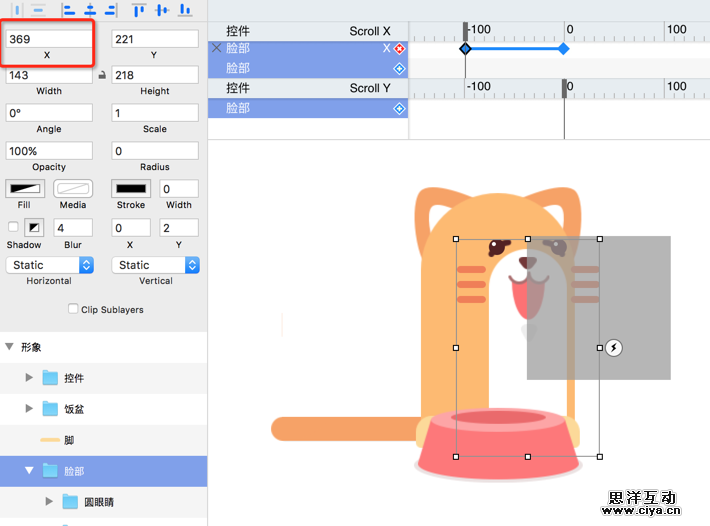Select the 控件 Scroll X driver header
This screenshot has height=526, width=710.
click(308, 31)
